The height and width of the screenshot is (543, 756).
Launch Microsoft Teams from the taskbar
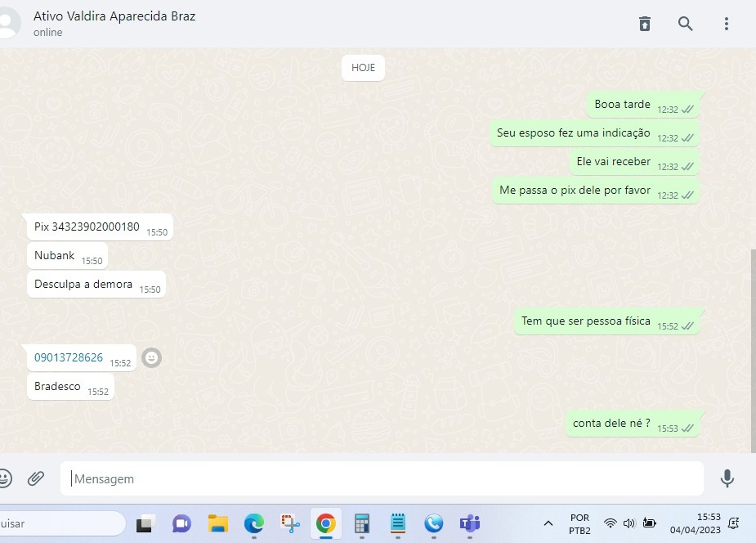click(470, 523)
